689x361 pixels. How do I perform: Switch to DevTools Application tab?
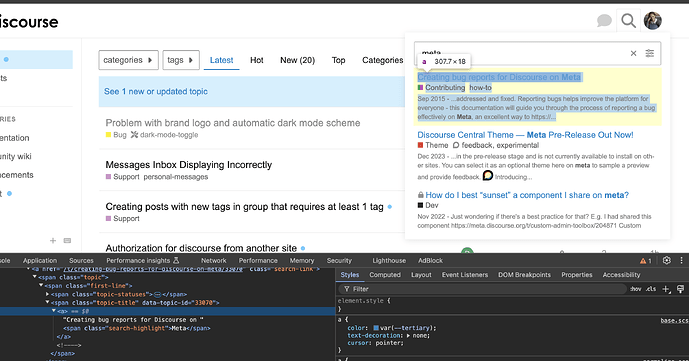click(x=40, y=260)
